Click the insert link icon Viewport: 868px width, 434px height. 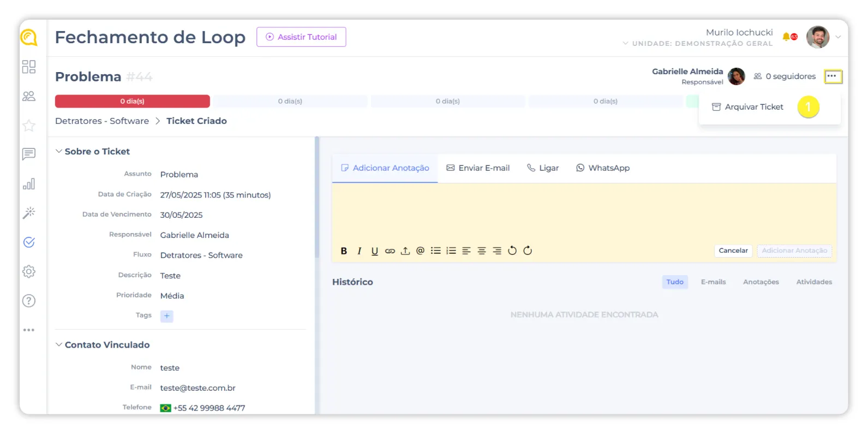[390, 251]
